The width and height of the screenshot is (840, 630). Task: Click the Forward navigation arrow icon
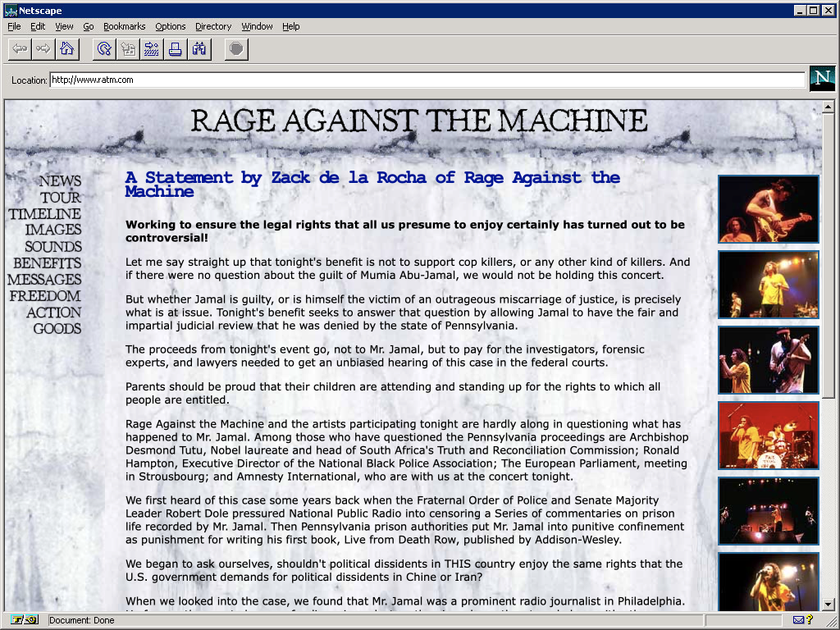(x=43, y=49)
